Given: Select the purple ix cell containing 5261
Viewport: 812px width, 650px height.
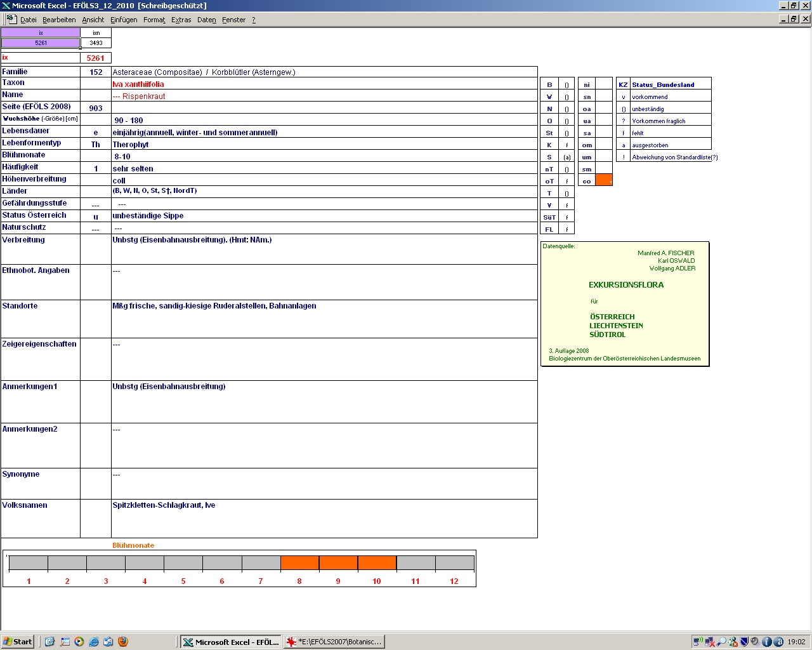Looking at the screenshot, I should (x=41, y=43).
